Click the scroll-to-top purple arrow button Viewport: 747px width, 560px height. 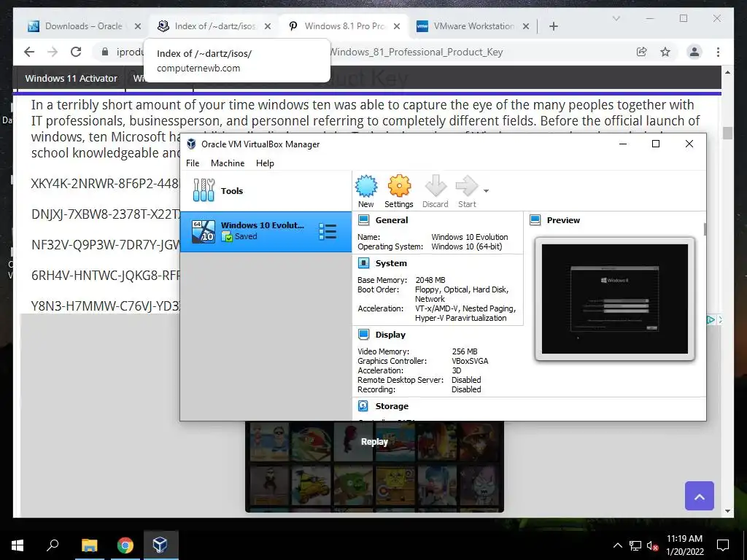click(x=699, y=496)
